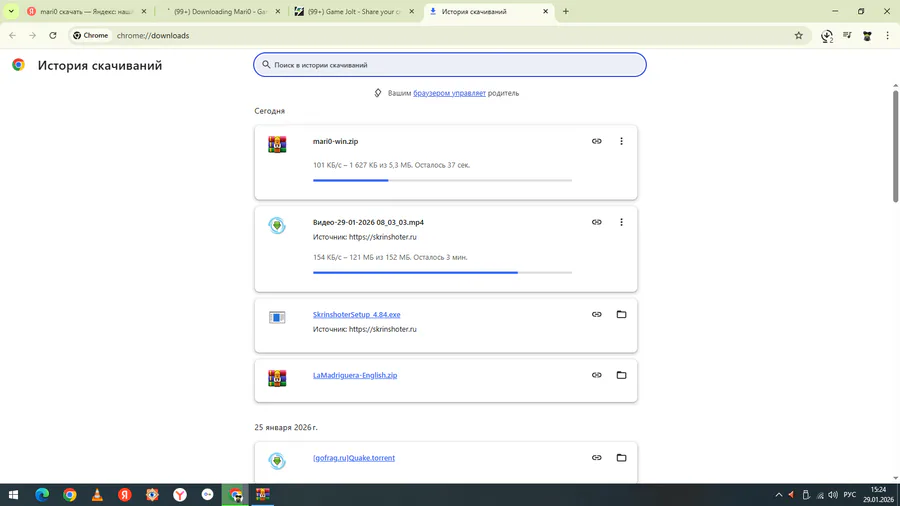Click the WinRAR file icon of mari0-win.zip
The width and height of the screenshot is (900, 506).
point(277,145)
